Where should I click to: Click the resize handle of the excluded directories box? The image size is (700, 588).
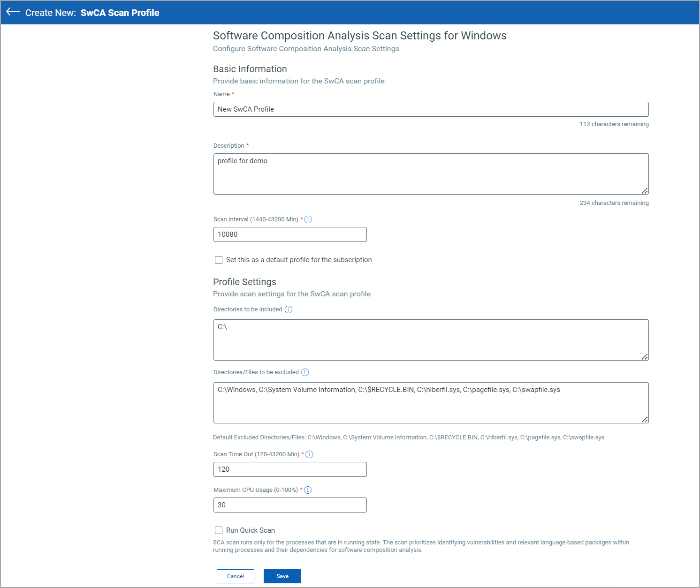645,420
